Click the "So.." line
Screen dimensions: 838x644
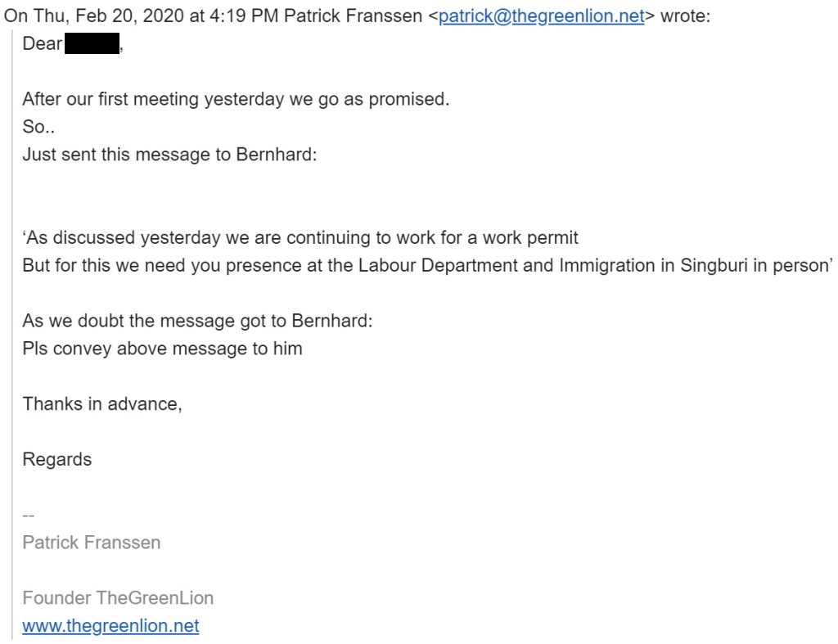click(x=38, y=128)
